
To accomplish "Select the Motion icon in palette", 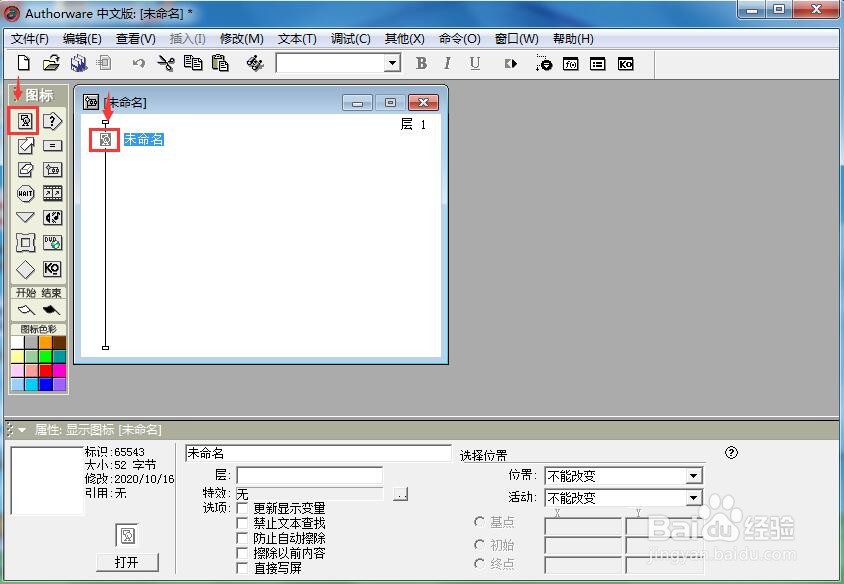I will pyautogui.click(x=25, y=145).
